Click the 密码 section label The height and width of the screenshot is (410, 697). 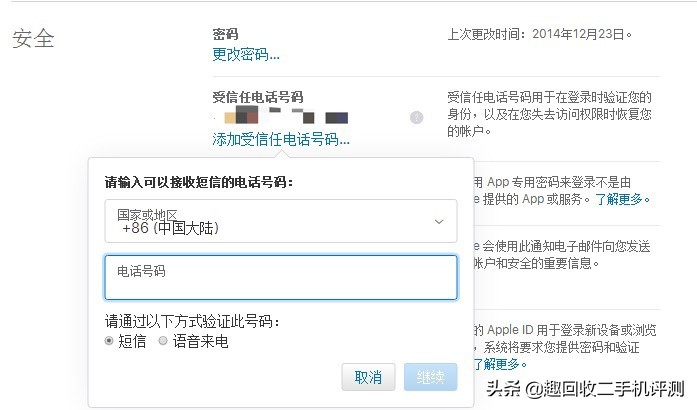coord(226,34)
